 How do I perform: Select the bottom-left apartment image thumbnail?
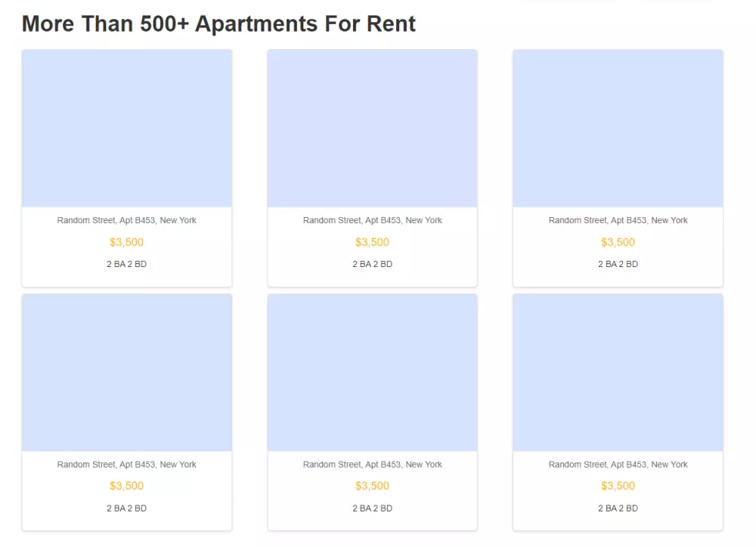[127, 373]
